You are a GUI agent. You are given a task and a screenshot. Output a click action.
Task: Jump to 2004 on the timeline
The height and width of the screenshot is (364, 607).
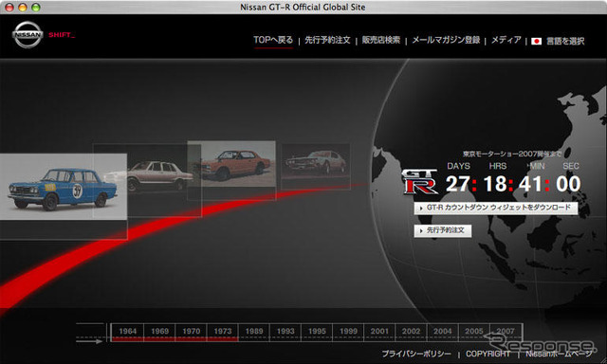(443, 332)
